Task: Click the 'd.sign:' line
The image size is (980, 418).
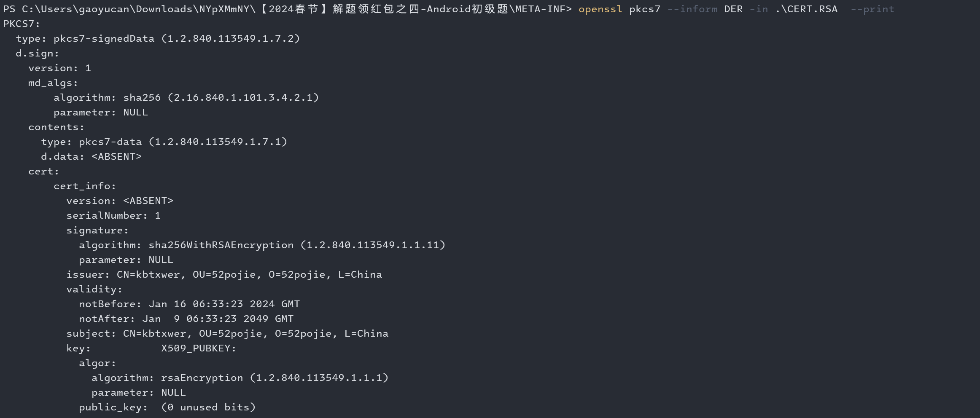Action: [x=37, y=54]
